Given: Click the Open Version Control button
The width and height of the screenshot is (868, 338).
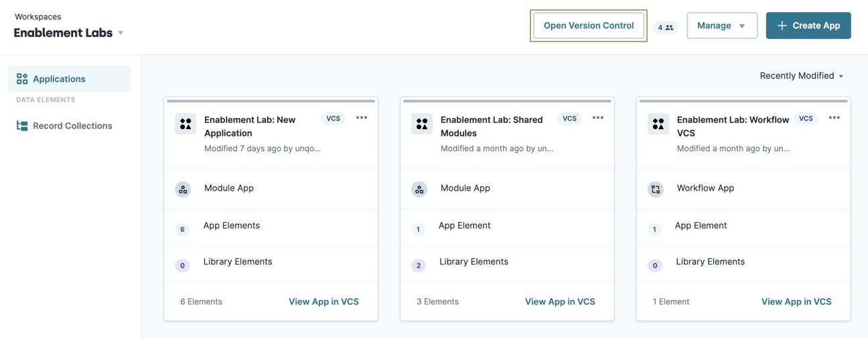Looking at the screenshot, I should [x=589, y=25].
